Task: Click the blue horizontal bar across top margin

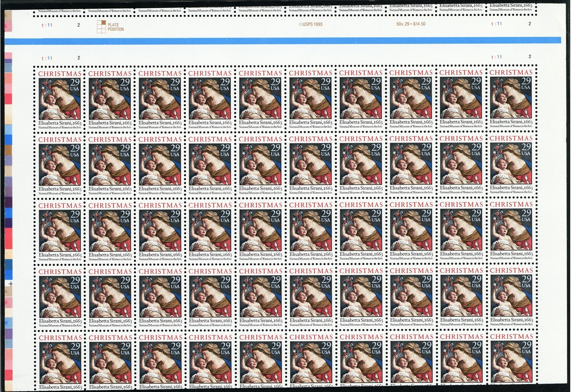Action: 285,41
